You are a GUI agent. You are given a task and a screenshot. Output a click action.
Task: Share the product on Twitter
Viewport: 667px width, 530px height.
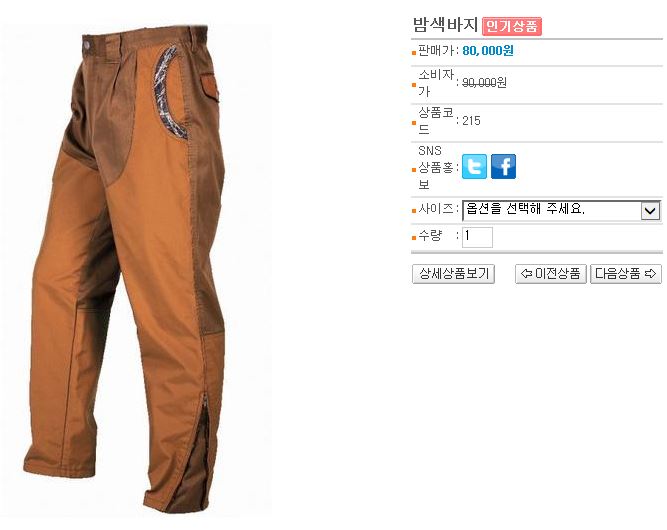[x=474, y=166]
